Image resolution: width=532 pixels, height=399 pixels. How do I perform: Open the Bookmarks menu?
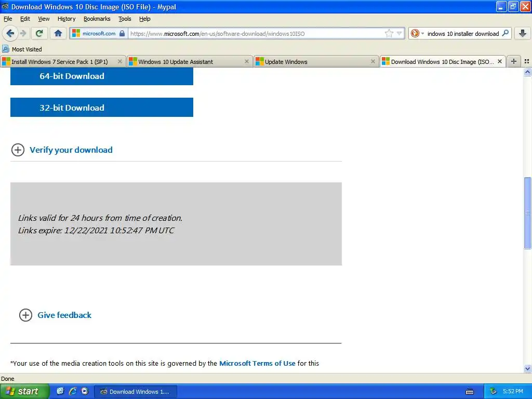(97, 19)
